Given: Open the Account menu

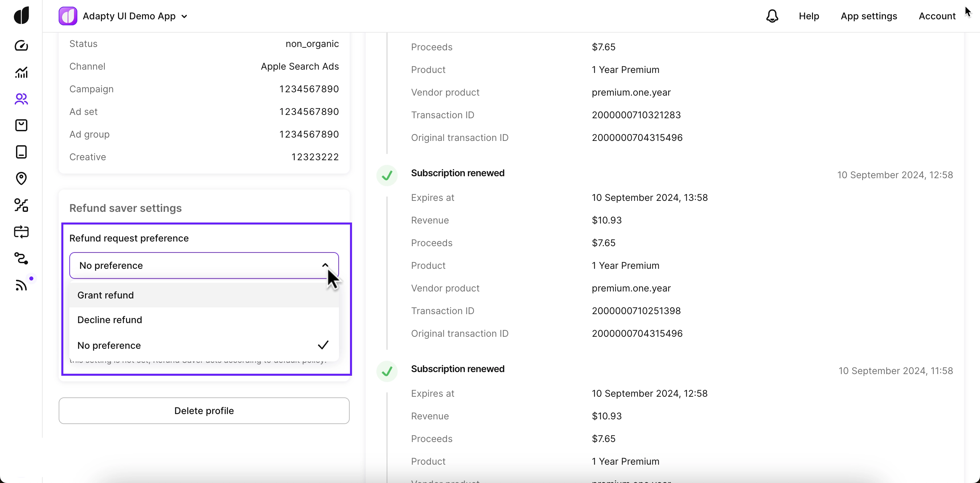Looking at the screenshot, I should pos(936,16).
